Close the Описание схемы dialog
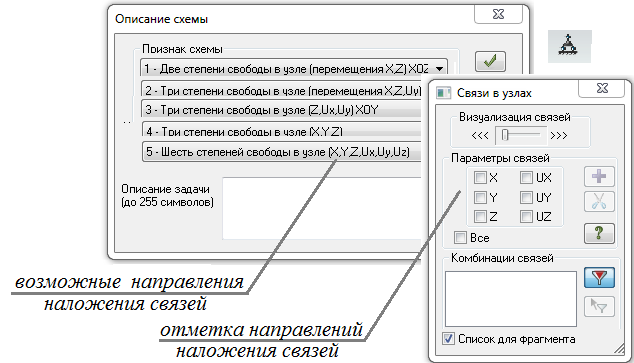Image resolution: width=634 pixels, height=363 pixels. click(x=499, y=15)
